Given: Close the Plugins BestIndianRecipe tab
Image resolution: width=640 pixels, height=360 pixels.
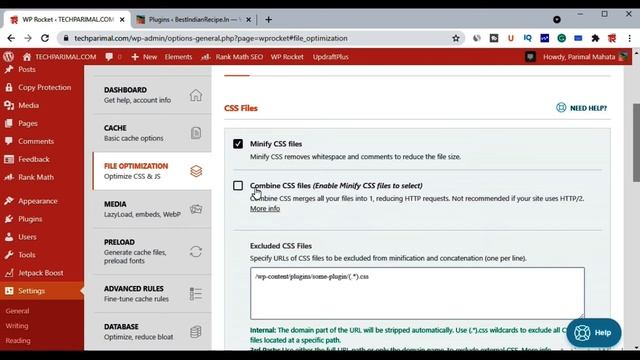Looking at the screenshot, I should click(249, 20).
